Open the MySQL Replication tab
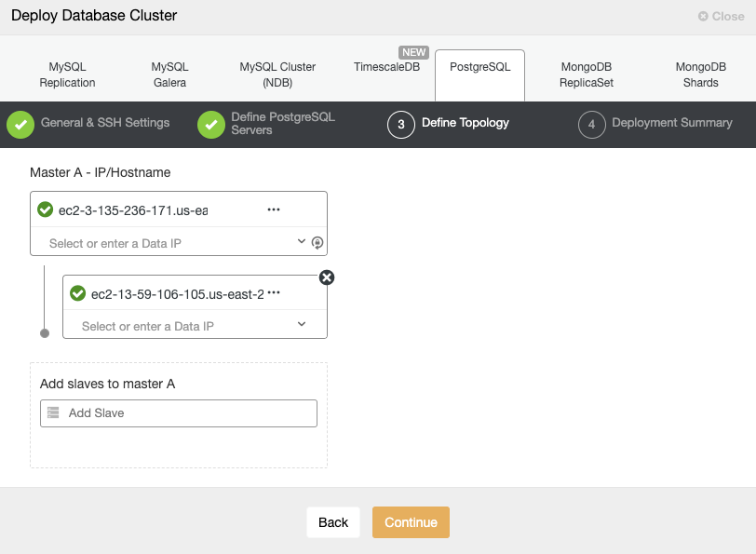This screenshot has height=554, width=756. point(67,74)
